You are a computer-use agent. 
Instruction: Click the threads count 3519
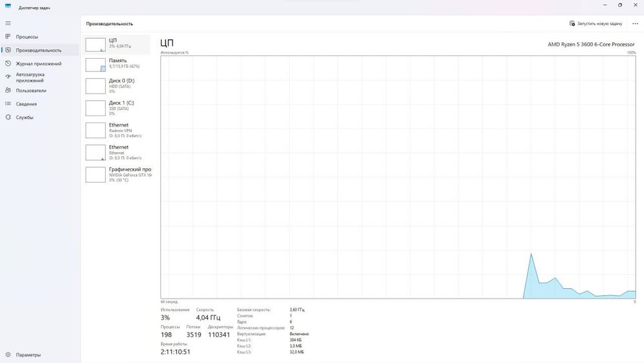[194, 335]
